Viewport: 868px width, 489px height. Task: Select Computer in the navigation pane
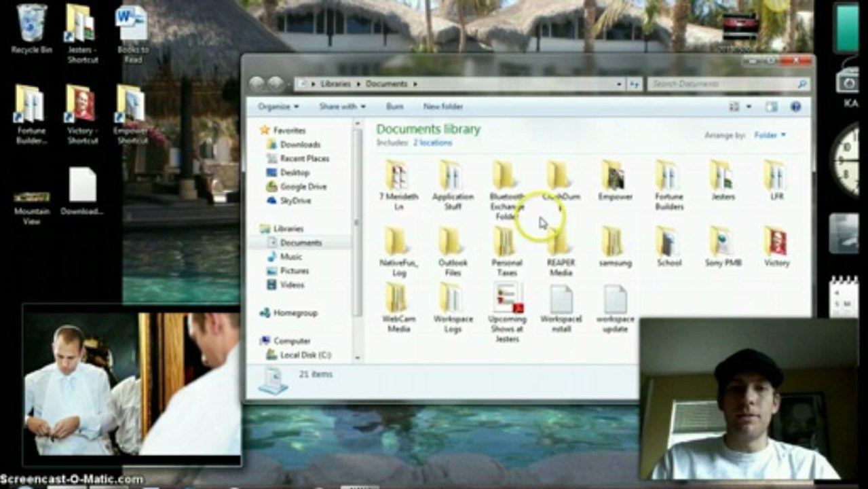[285, 341]
